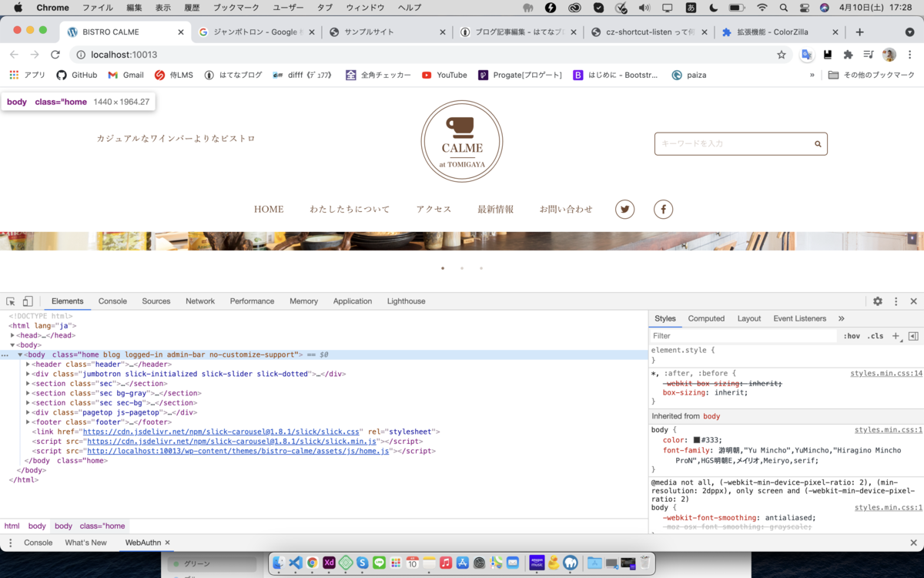Screen dimensions: 924x578
Task: Open the Event Listeners tab
Action: (800, 318)
